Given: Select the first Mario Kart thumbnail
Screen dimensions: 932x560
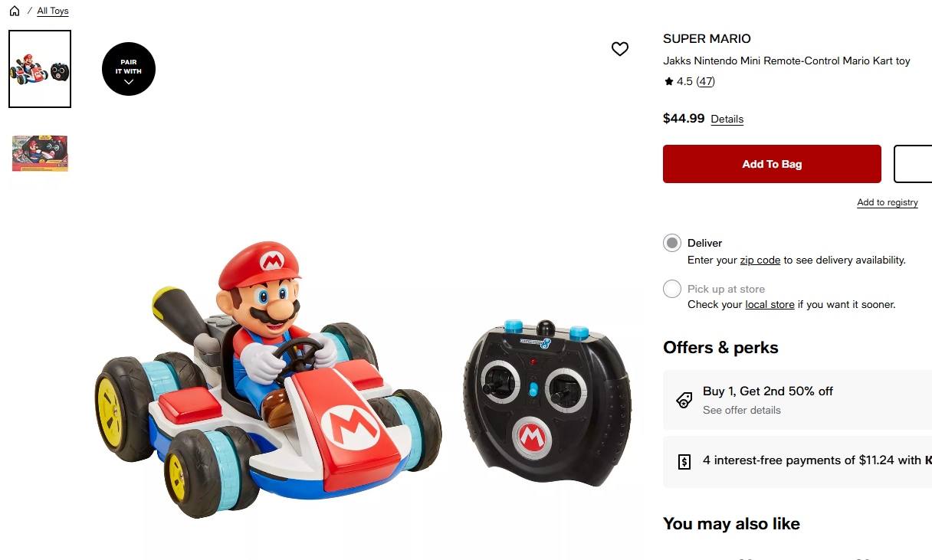Looking at the screenshot, I should click(40, 69).
